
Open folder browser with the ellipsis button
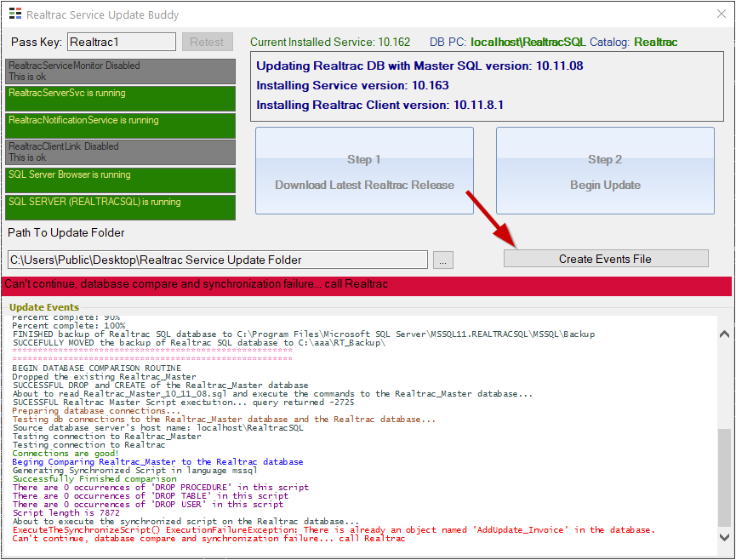point(442,260)
